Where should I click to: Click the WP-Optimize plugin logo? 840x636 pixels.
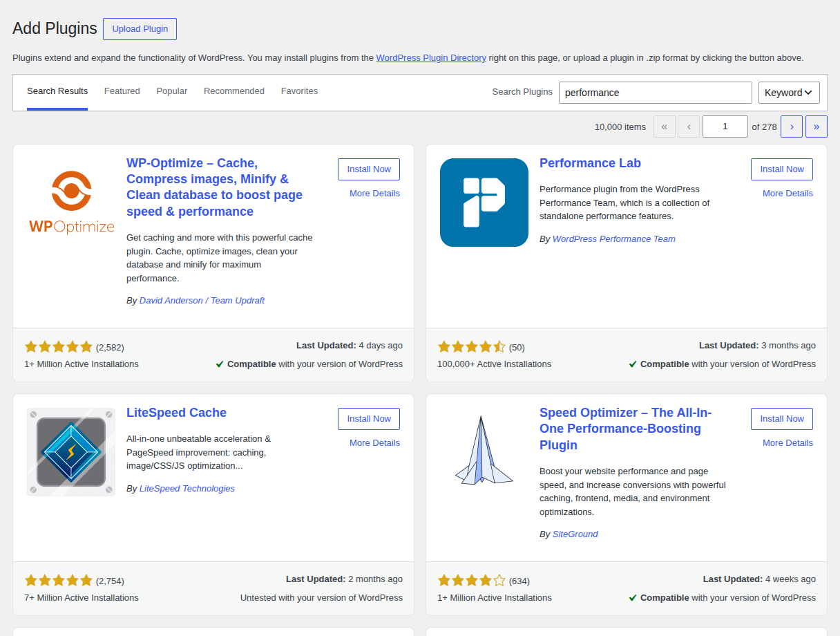[71, 203]
